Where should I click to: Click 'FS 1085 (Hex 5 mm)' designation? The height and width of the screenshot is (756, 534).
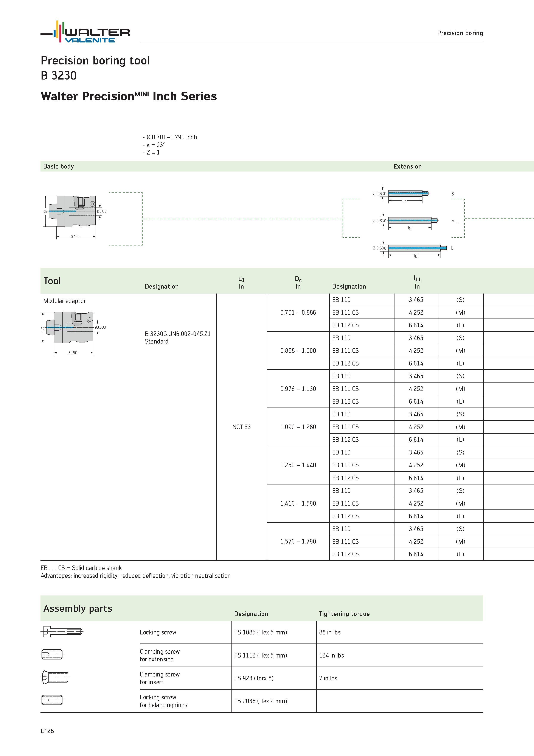[261, 632]
